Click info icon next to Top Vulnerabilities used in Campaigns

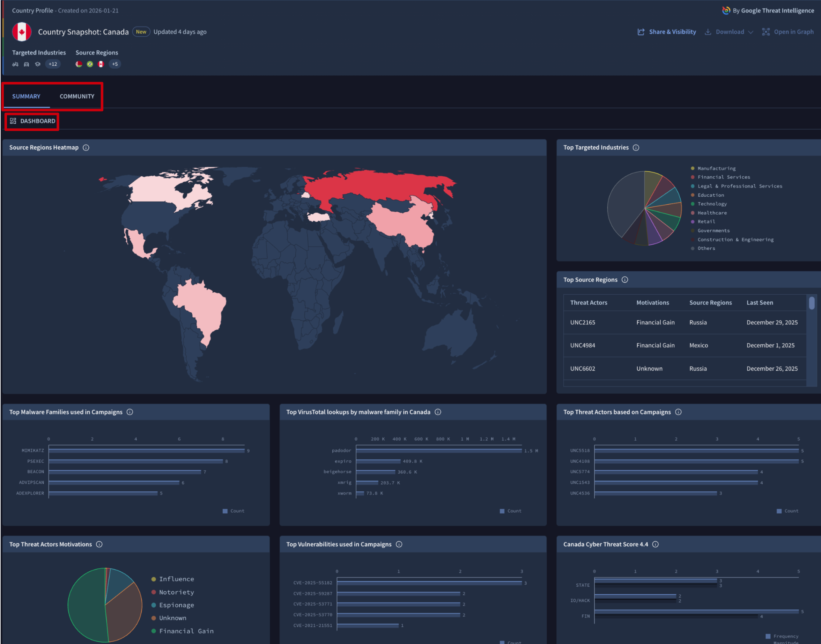click(x=399, y=544)
